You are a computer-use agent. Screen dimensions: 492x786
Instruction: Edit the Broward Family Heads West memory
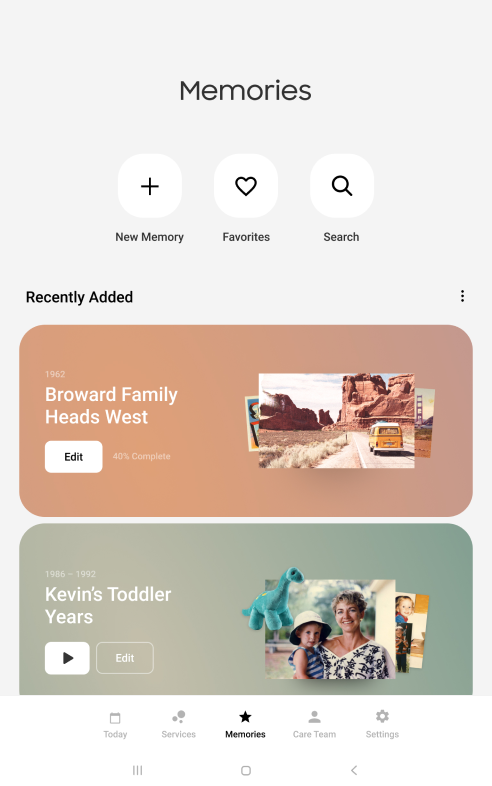pyautogui.click(x=74, y=457)
